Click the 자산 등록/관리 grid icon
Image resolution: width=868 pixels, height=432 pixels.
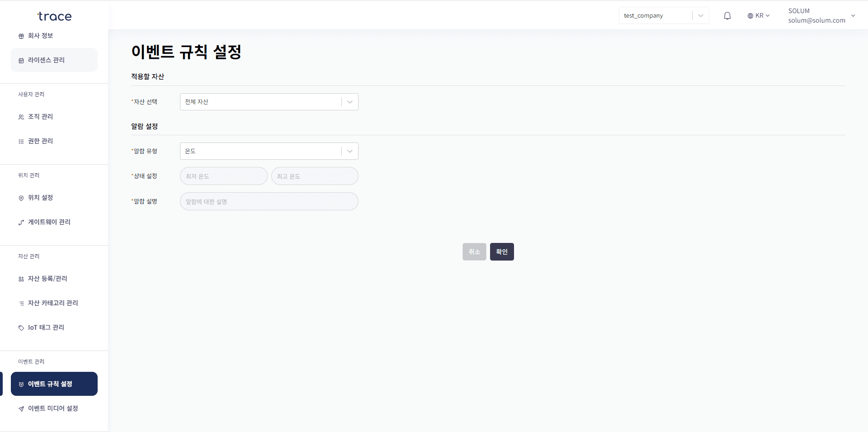(x=21, y=279)
